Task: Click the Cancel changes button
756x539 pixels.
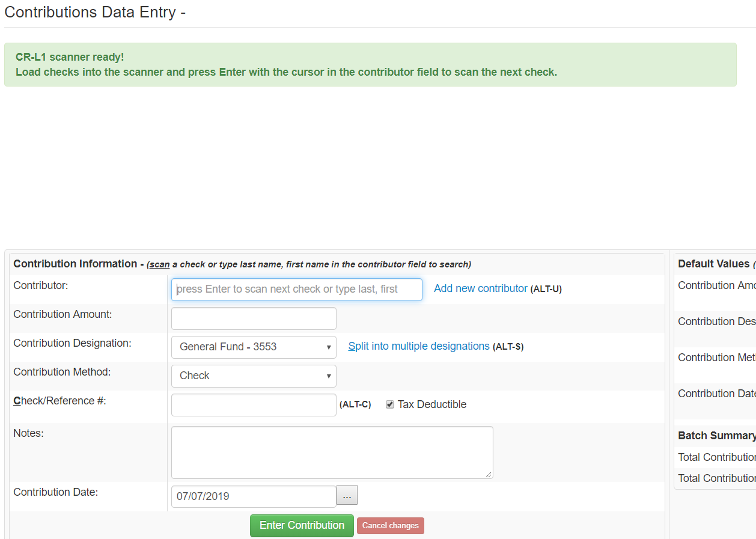Action: [391, 525]
